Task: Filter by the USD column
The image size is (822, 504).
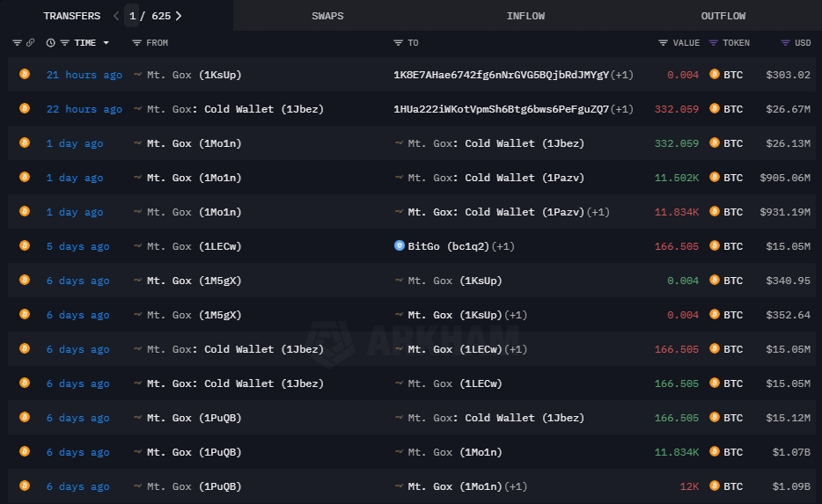Action: 785,42
